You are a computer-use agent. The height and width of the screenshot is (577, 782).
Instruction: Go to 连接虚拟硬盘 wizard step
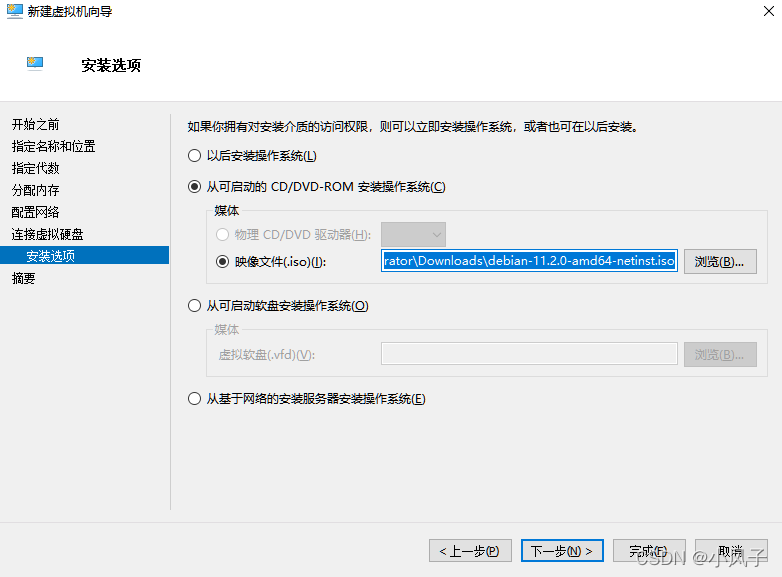[x=47, y=234]
